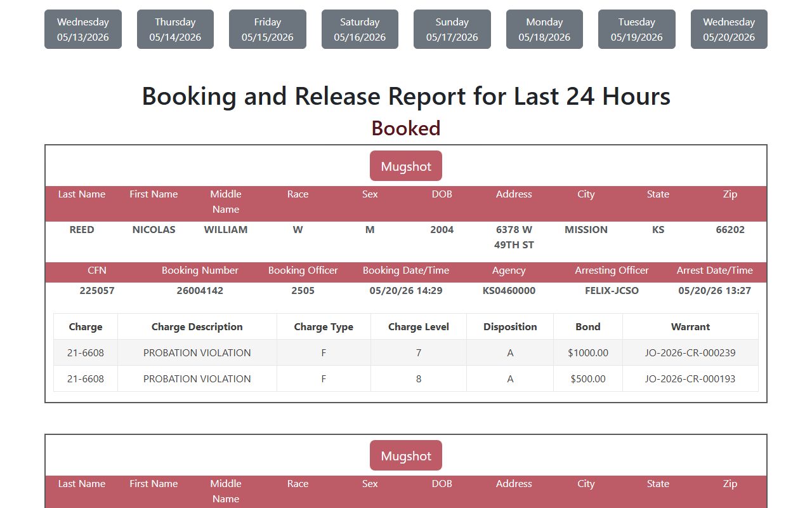
Task: Select the Charge Type column header
Action: point(324,327)
